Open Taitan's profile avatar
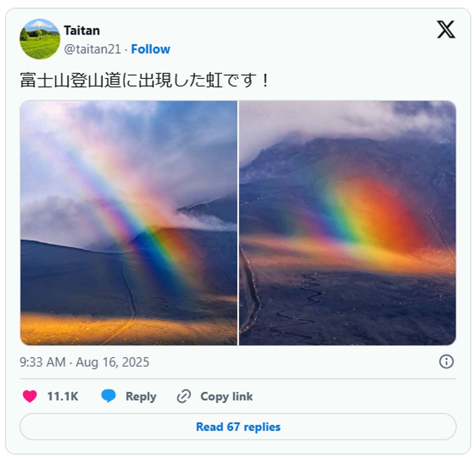The width and height of the screenshot is (476, 461). [40, 39]
